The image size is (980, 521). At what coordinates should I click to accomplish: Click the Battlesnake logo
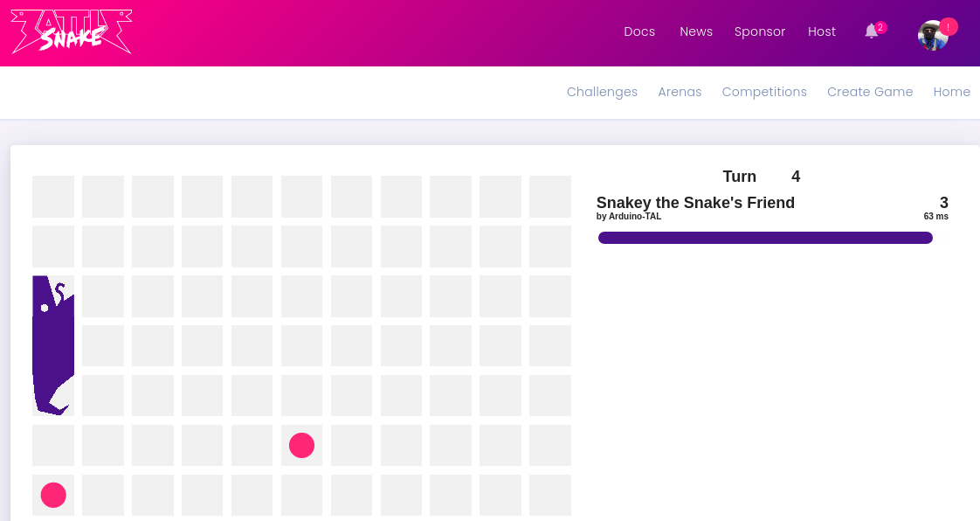(72, 31)
